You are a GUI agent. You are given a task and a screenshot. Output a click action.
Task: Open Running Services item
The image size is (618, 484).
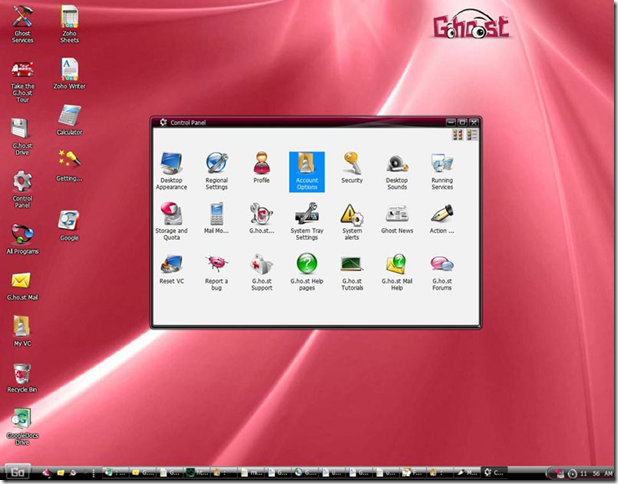(x=442, y=171)
